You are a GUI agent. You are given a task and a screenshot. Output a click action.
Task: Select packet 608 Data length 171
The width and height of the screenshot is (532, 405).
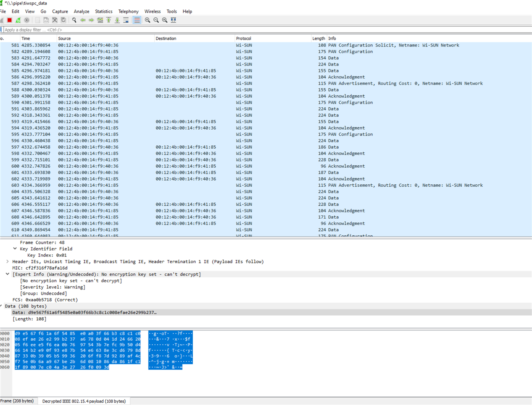pos(266,217)
